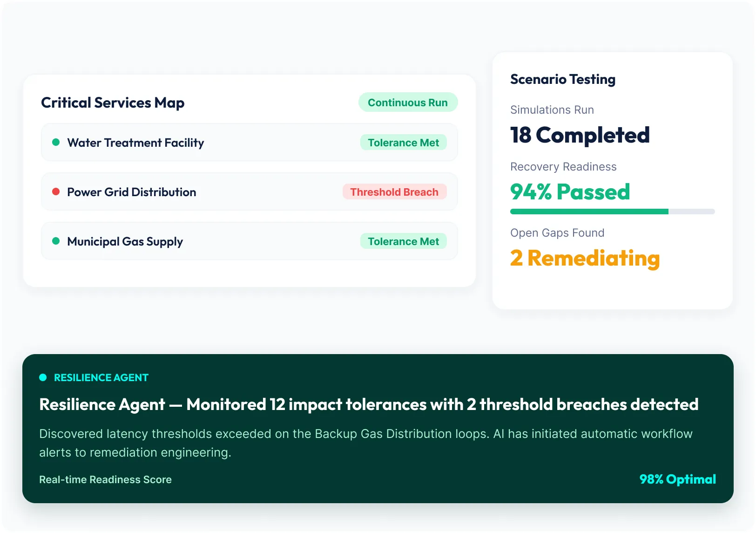Click the 18 Completed value
The width and height of the screenshot is (756, 533).
coord(580,135)
